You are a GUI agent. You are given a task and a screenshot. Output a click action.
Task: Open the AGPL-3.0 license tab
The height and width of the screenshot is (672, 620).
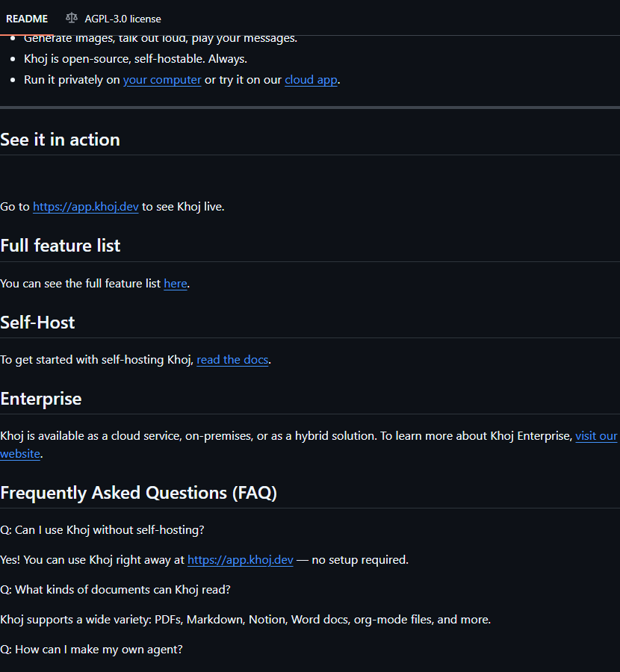(x=123, y=19)
